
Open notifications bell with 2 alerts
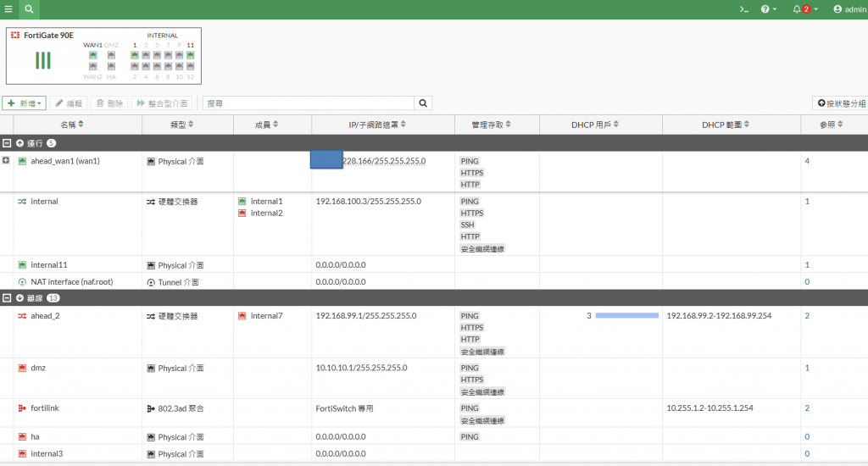pos(805,9)
